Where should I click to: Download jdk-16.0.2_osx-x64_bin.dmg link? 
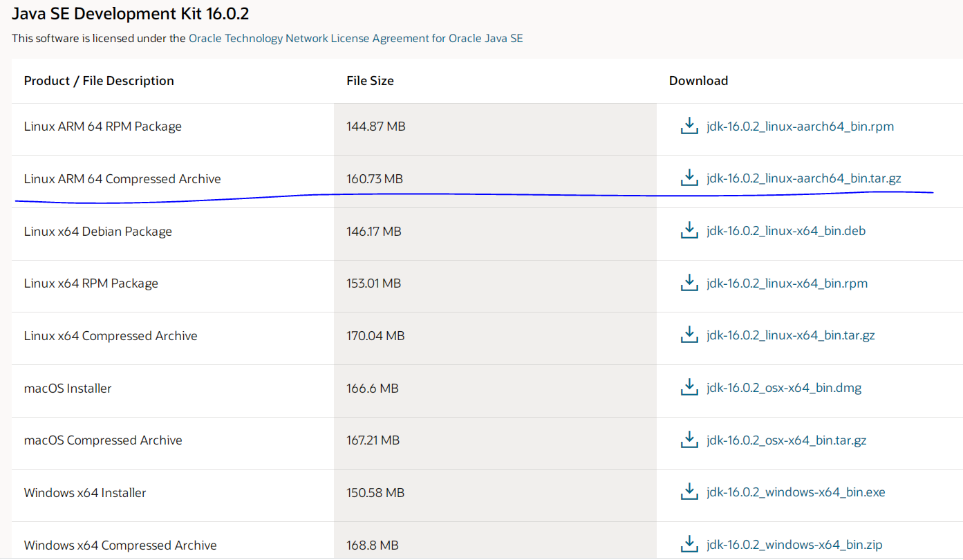pos(784,388)
